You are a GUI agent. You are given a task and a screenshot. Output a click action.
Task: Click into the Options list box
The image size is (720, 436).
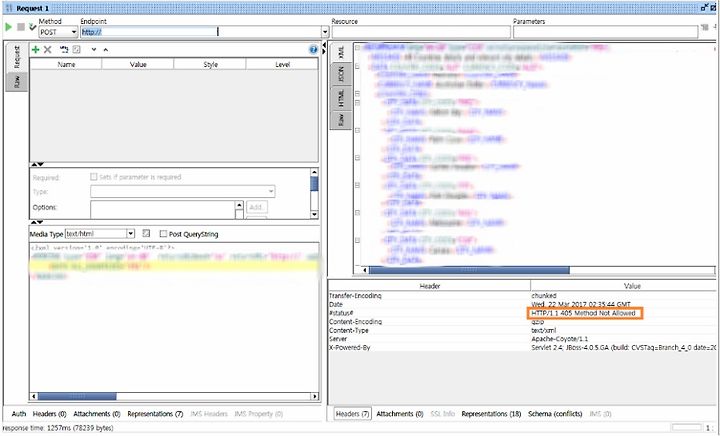[163, 209]
